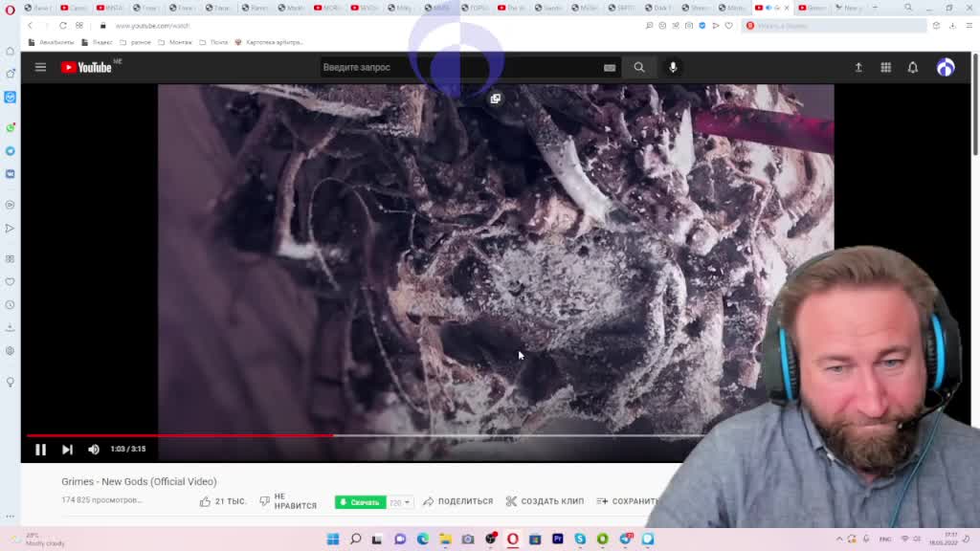The height and width of the screenshot is (551, 980).
Task: Open the YouTube hamburger guide menu
Action: [x=40, y=68]
